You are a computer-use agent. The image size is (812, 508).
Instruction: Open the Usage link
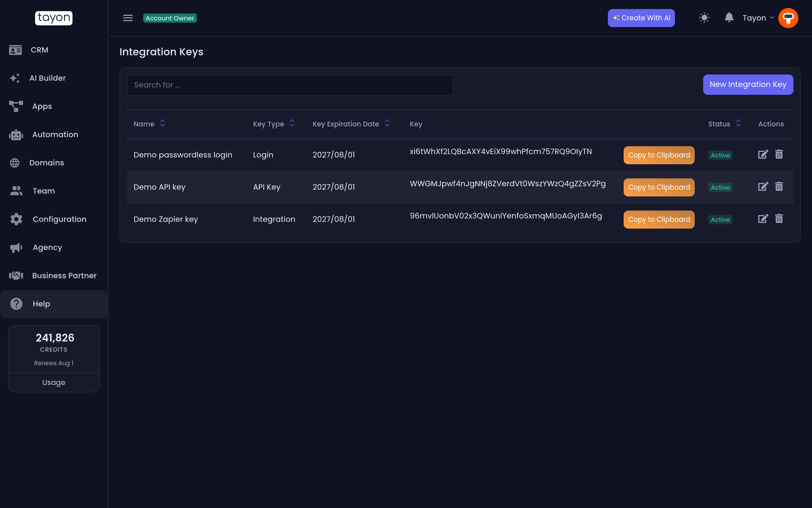(x=54, y=382)
